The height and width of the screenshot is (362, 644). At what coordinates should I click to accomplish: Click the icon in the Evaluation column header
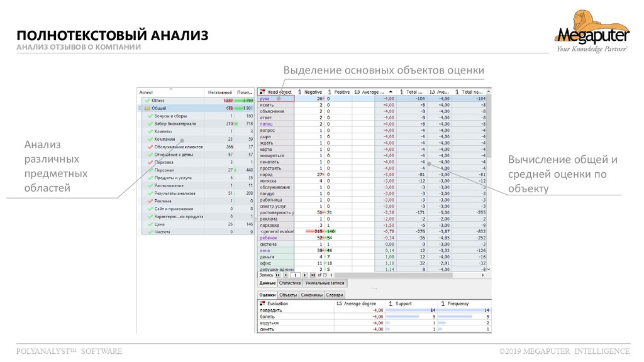pos(262,304)
